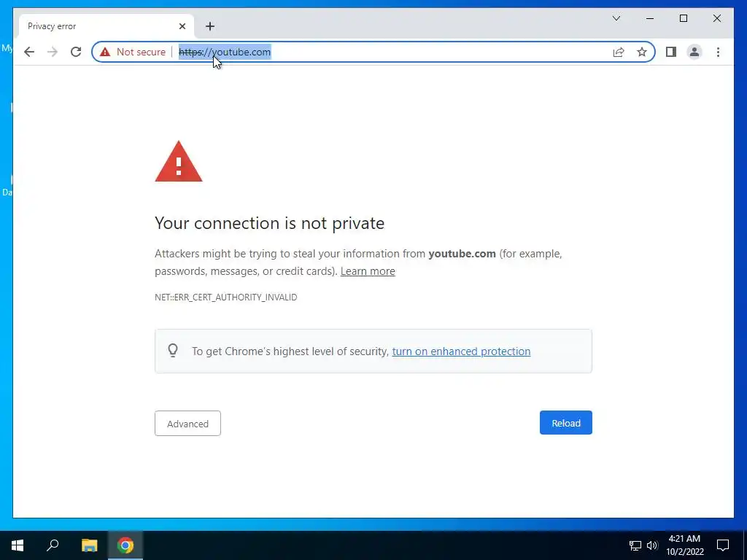Click the Not secure warning indicator
The width and height of the screenshot is (747, 560).
[133, 52]
